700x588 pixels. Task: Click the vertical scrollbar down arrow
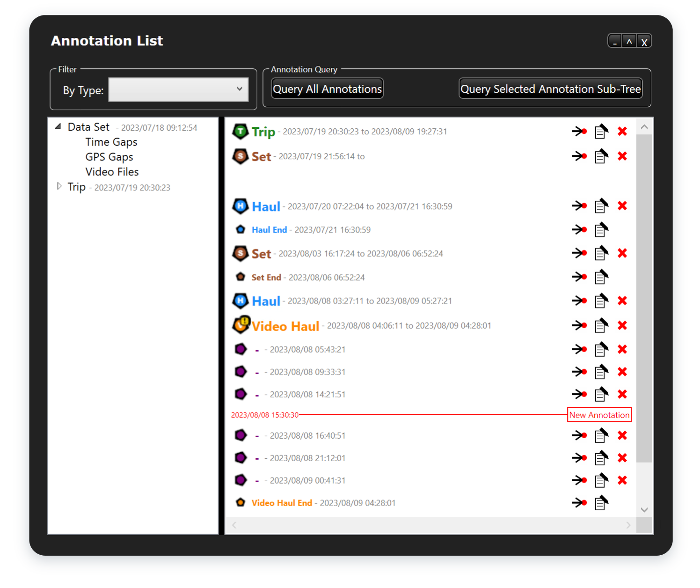pyautogui.click(x=644, y=510)
